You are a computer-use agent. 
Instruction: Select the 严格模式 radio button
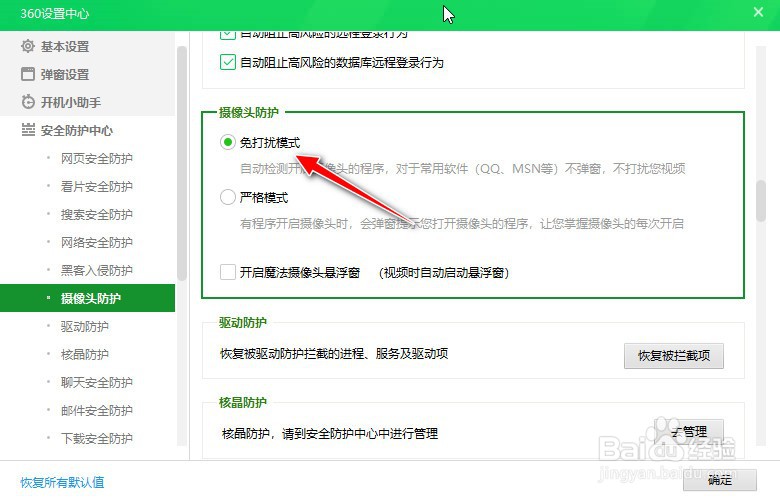point(228,197)
